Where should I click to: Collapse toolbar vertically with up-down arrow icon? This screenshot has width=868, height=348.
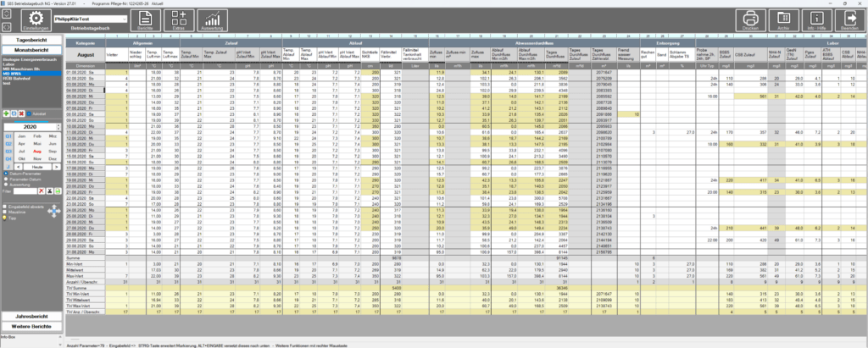pos(7,14)
